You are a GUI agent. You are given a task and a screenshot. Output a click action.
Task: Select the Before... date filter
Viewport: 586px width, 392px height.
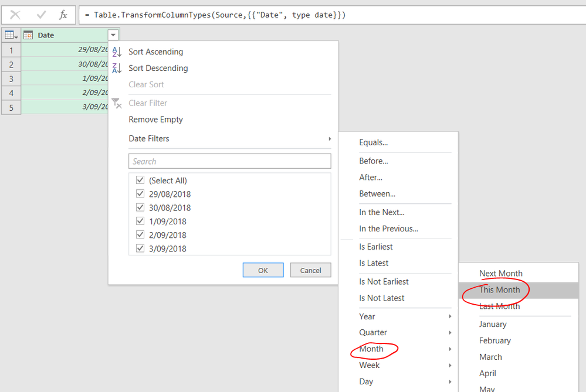coord(373,161)
